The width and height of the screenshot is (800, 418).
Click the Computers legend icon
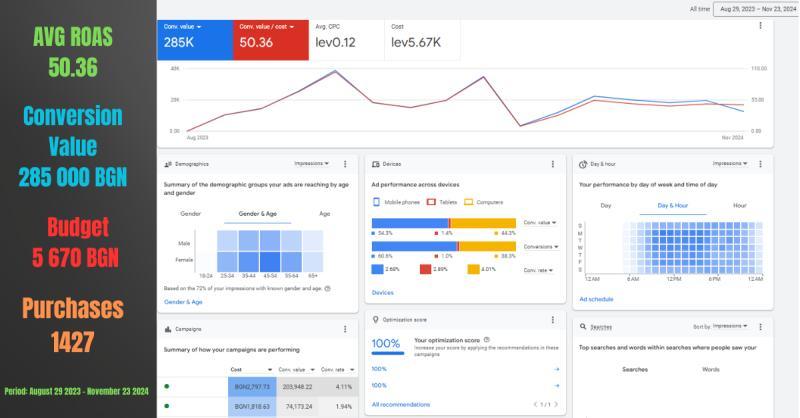pyautogui.click(x=468, y=202)
